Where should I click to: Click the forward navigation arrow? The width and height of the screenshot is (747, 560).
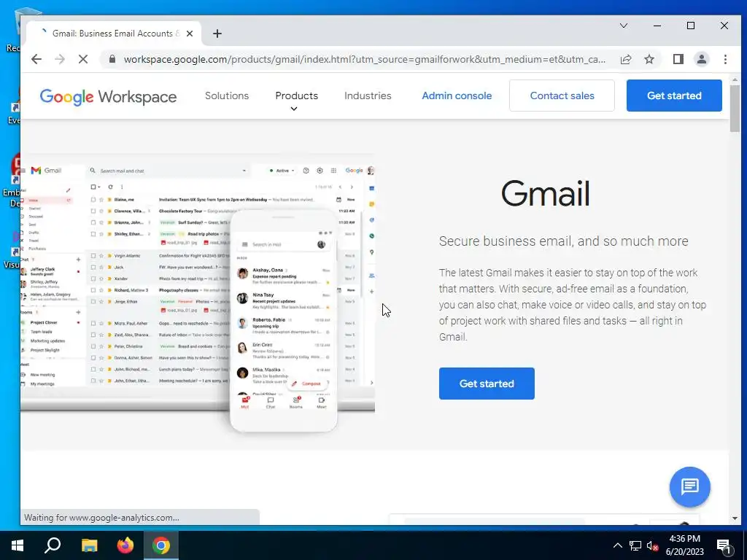[60, 59]
